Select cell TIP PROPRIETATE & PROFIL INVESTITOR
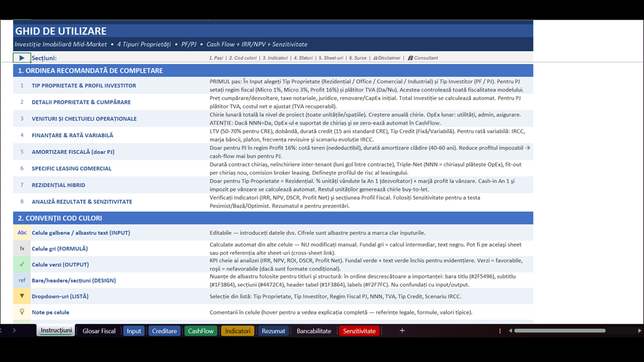Viewport: 644px width, 362px height. pyautogui.click(x=120, y=85)
